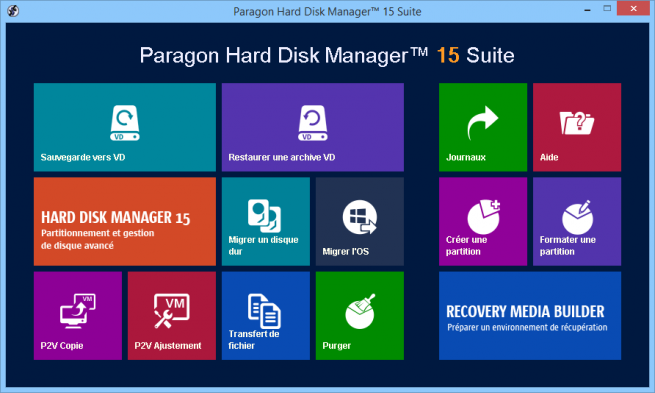Open the Sauvegarde vers VD backup icon

click(x=124, y=123)
